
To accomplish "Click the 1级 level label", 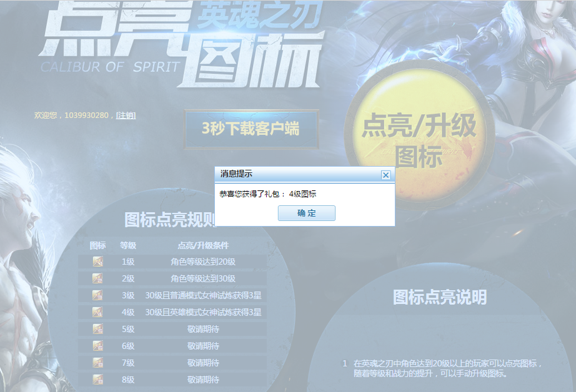I will click(128, 262).
